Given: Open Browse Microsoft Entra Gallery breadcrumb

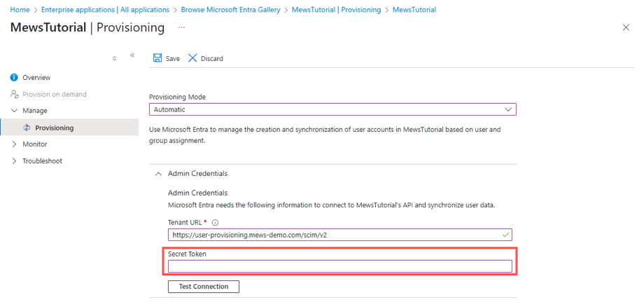Looking at the screenshot, I should pyautogui.click(x=230, y=9).
